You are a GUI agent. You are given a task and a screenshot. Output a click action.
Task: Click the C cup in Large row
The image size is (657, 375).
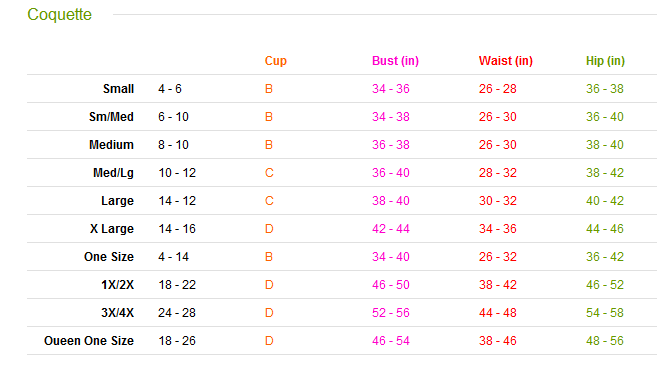click(x=269, y=201)
